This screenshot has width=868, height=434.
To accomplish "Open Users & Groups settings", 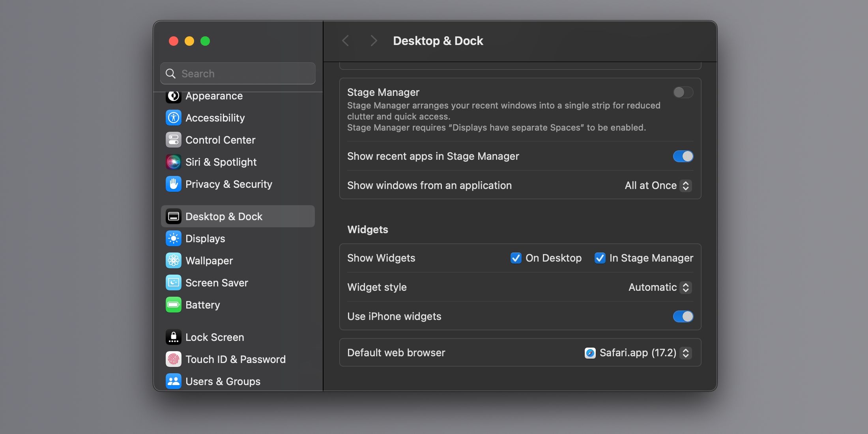I will (x=223, y=381).
